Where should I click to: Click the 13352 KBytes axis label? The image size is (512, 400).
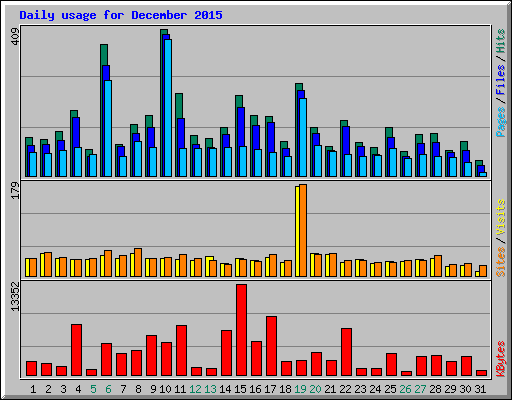(x=15, y=296)
